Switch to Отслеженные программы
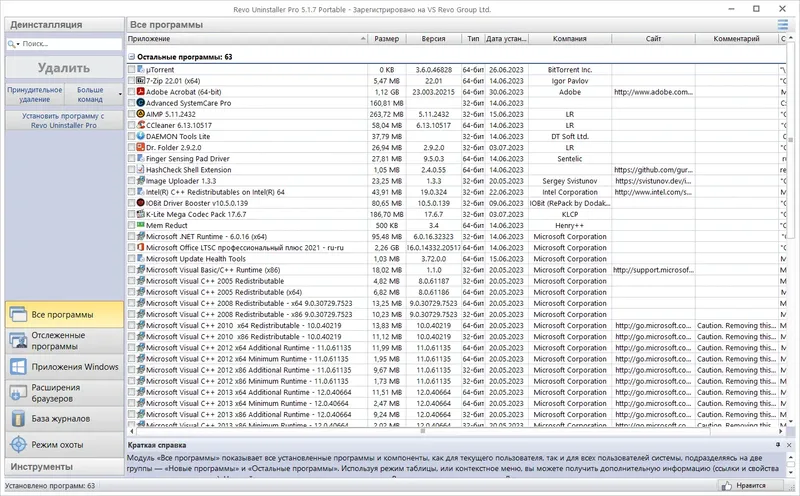The width and height of the screenshot is (800, 496). (x=64, y=340)
